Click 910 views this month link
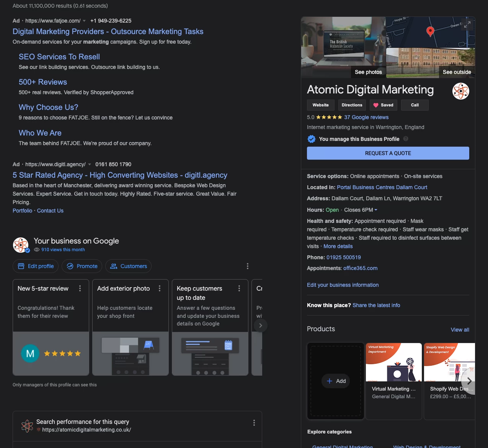The width and height of the screenshot is (488, 448). (x=63, y=250)
